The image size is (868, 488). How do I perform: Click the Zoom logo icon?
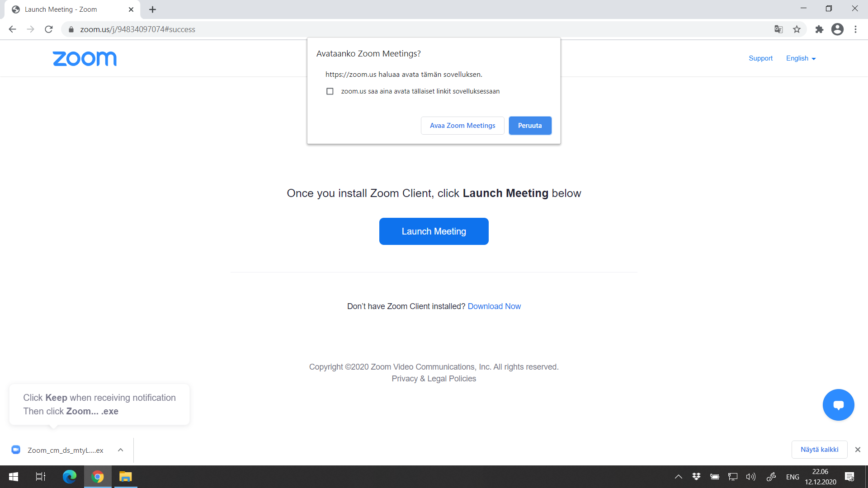(x=85, y=58)
